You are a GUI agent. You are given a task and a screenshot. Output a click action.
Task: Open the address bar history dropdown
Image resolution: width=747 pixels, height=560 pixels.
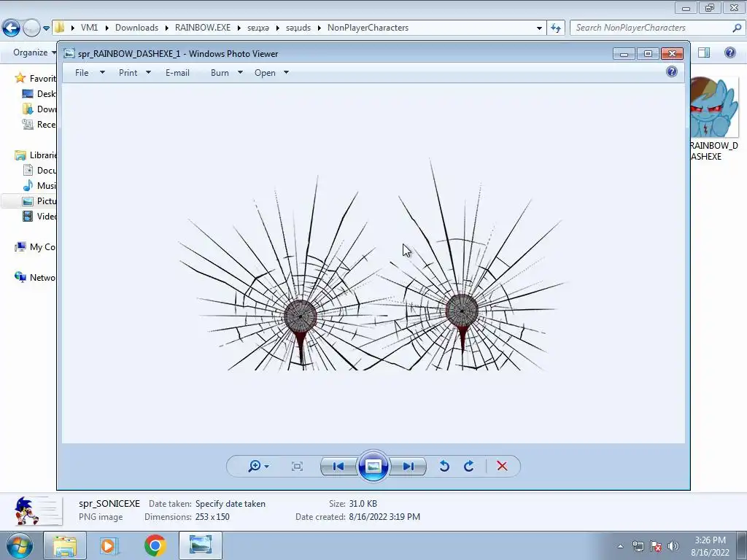539,28
